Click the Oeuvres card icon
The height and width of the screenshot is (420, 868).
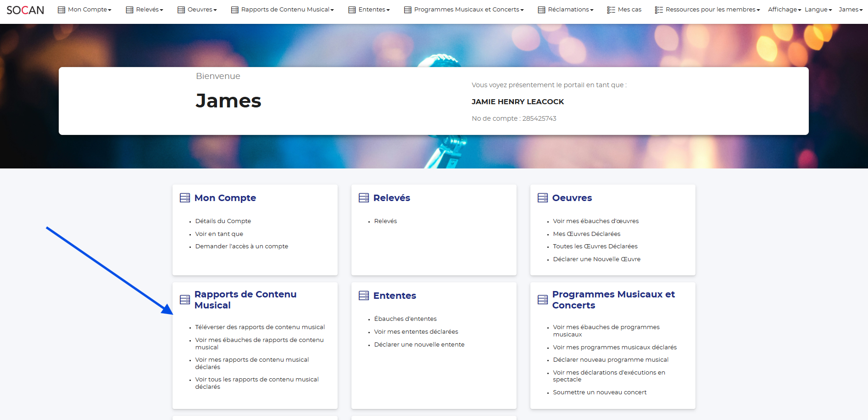(x=543, y=198)
